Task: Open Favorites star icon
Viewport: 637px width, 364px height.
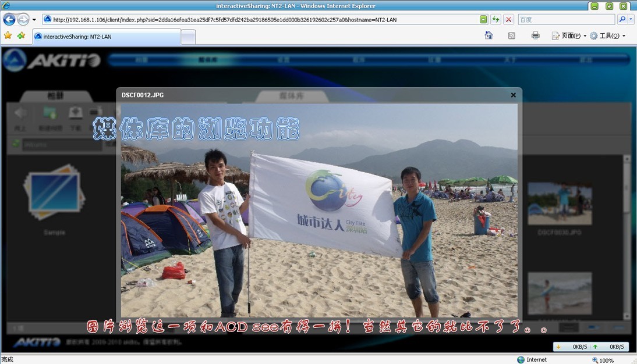Action: (8, 35)
